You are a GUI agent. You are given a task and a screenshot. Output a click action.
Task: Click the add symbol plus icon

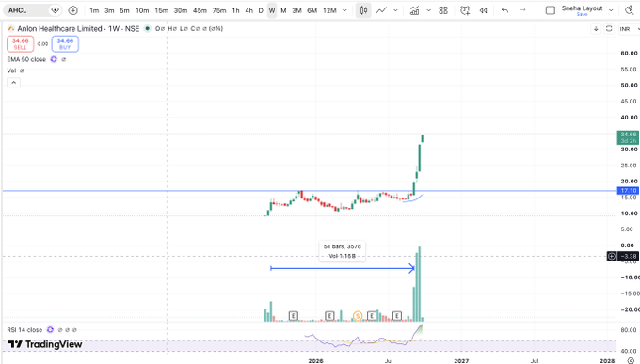(72, 10)
